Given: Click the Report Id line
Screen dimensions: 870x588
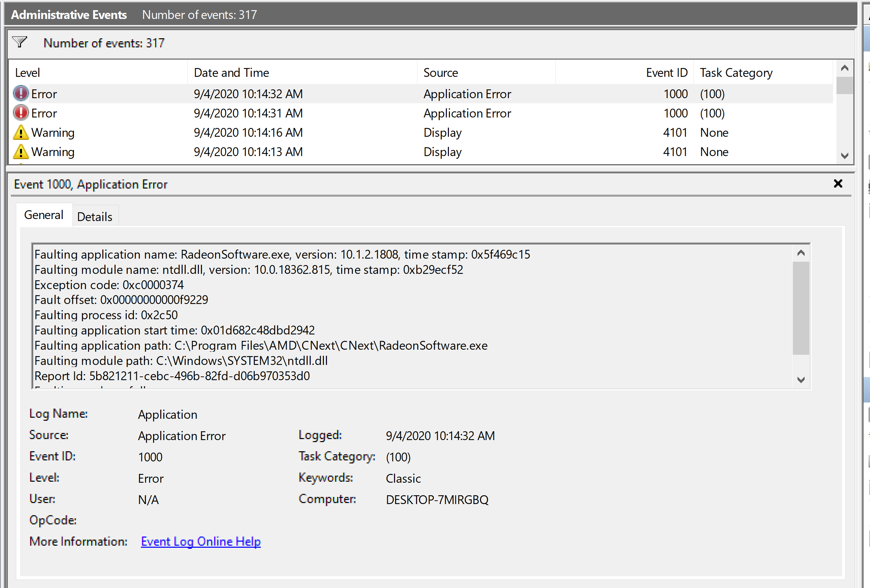Looking at the screenshot, I should click(x=172, y=375).
